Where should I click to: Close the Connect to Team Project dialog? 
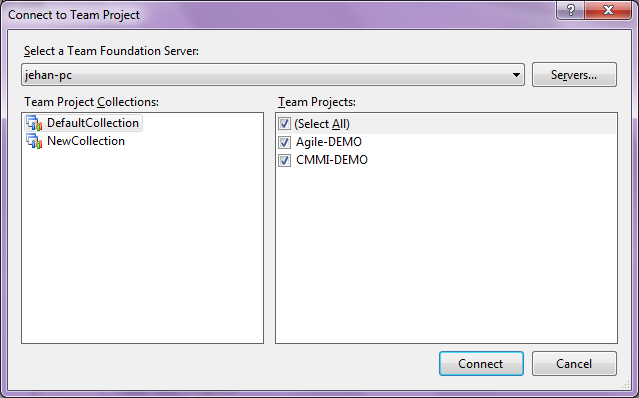pos(608,10)
